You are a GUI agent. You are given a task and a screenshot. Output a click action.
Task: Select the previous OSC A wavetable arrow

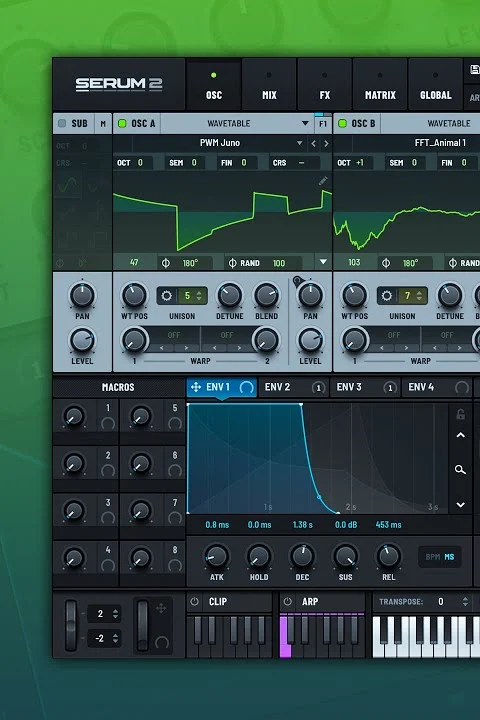coord(313,143)
